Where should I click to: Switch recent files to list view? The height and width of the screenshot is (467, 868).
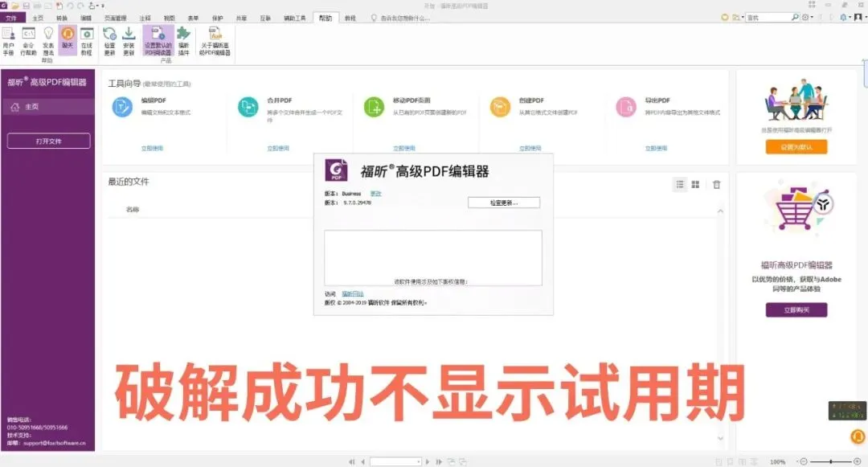(680, 184)
